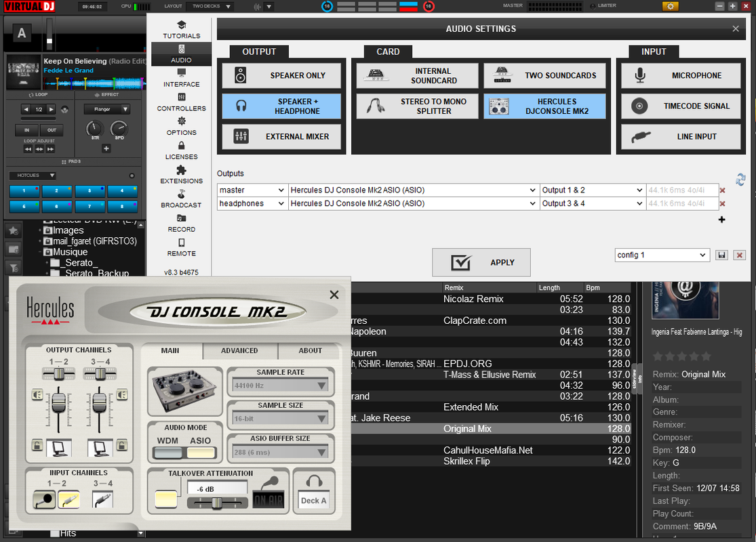Remove the headphones output row

[722, 204]
